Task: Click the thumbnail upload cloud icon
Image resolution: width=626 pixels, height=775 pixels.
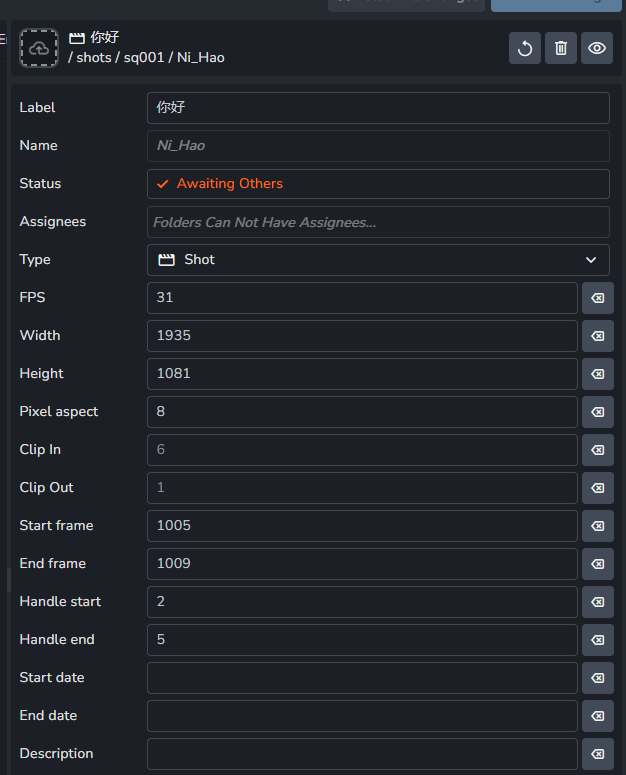Action: click(x=39, y=48)
